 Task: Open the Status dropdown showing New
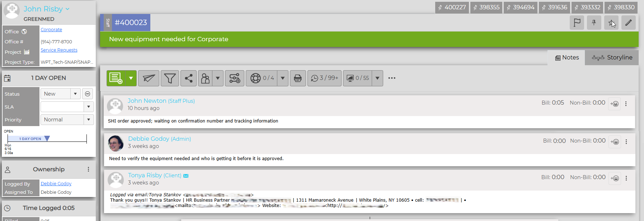coord(60,94)
